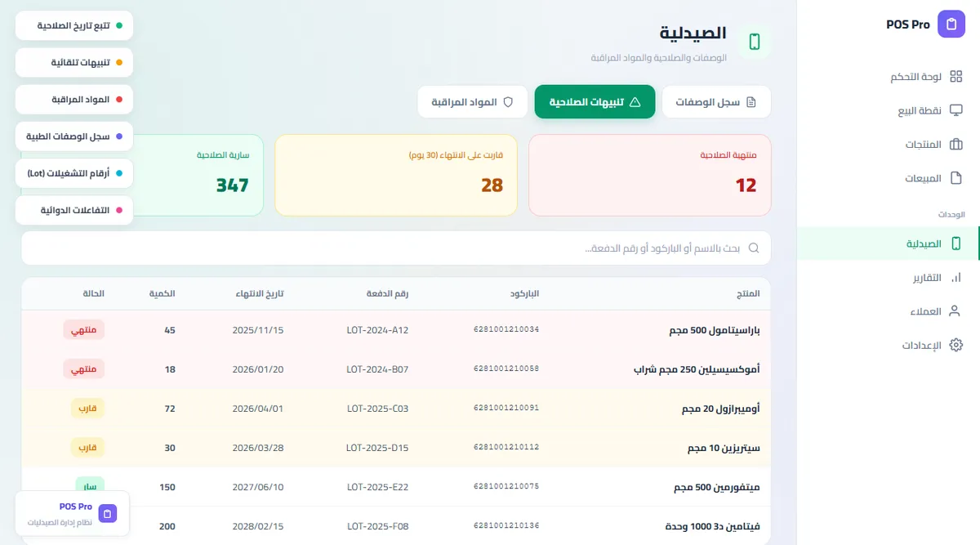Click the التفاعلات الدوائية feature pill
Screen dimensions: 980x545
74,210
